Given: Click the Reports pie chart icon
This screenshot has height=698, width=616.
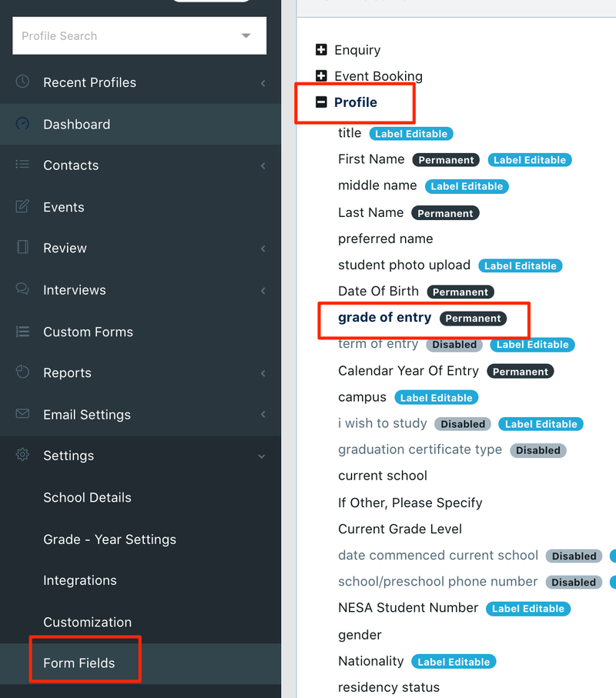Looking at the screenshot, I should (22, 372).
